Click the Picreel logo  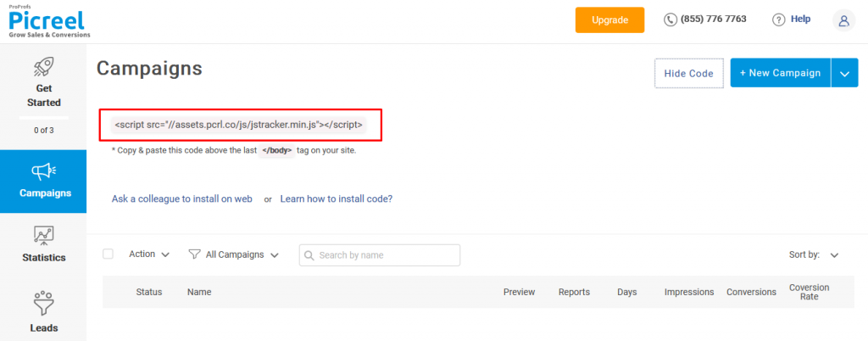coord(45,20)
